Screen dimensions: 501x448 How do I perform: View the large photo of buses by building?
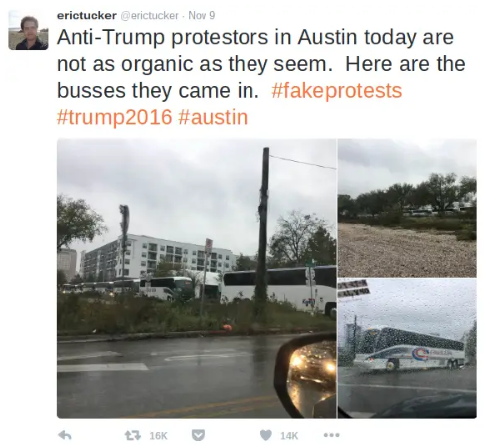click(197, 278)
